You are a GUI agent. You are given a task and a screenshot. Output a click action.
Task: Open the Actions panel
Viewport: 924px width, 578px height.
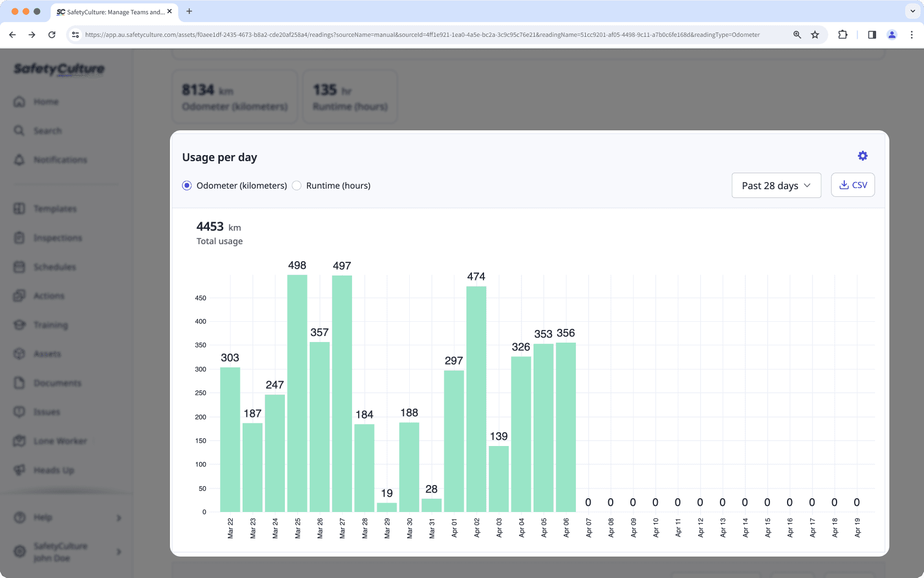pyautogui.click(x=50, y=296)
